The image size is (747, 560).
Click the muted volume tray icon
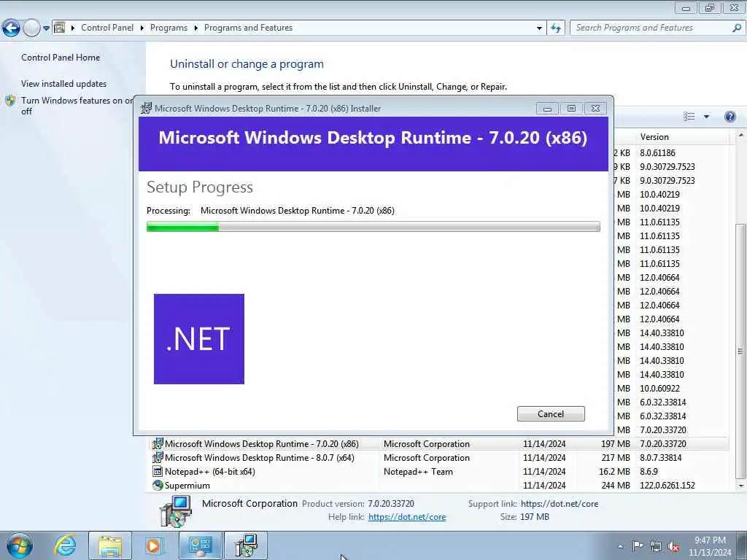[673, 547]
